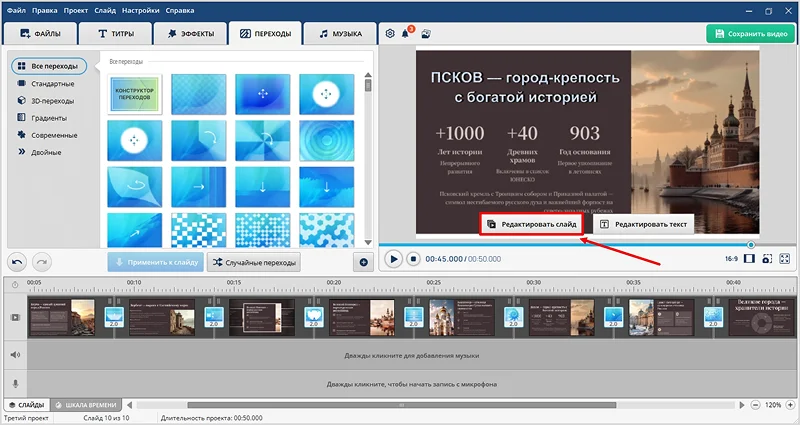Click the undo arrow button
800x425 pixels.
point(17,262)
